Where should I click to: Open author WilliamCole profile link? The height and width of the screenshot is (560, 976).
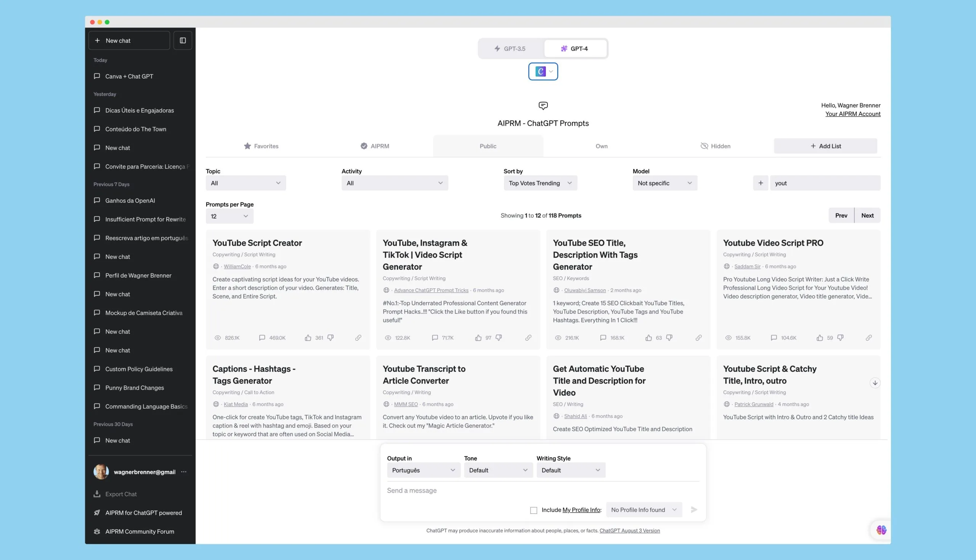pos(237,266)
